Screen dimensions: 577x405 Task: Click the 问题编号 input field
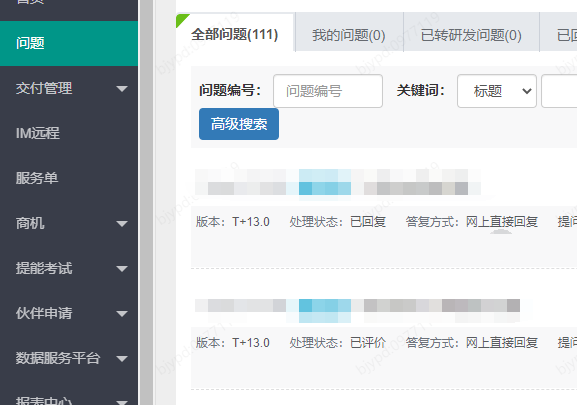coord(328,91)
